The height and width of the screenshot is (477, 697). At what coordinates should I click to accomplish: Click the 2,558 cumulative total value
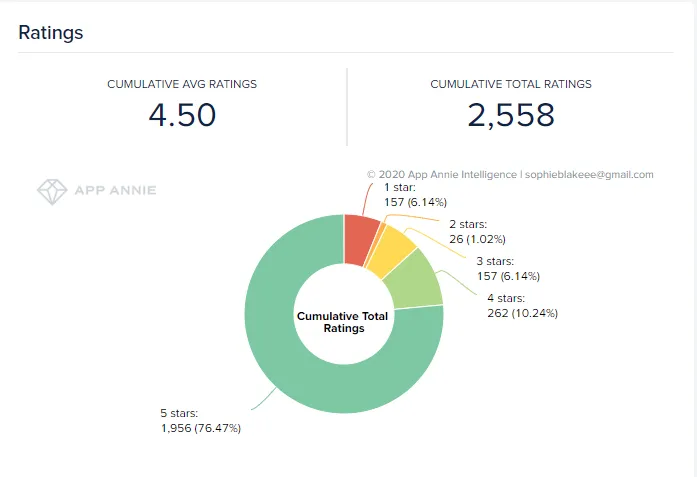coord(511,115)
